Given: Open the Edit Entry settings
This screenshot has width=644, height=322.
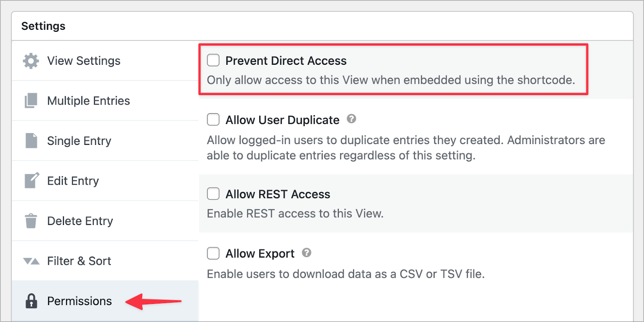Looking at the screenshot, I should [x=73, y=180].
